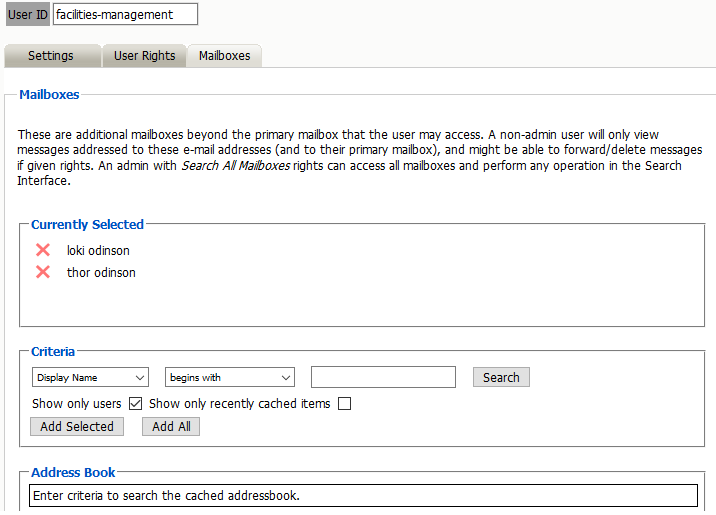Click the Criteria section heading
This screenshot has height=515, width=716.
53,352
